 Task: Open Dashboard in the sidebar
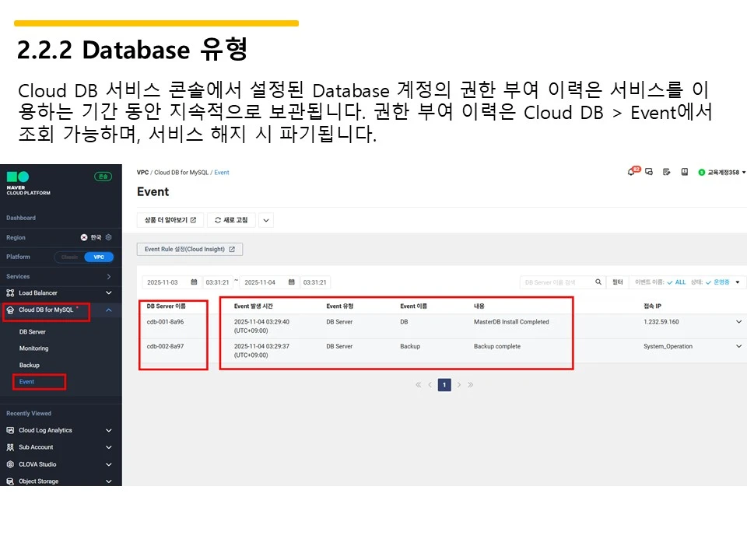click(x=21, y=218)
